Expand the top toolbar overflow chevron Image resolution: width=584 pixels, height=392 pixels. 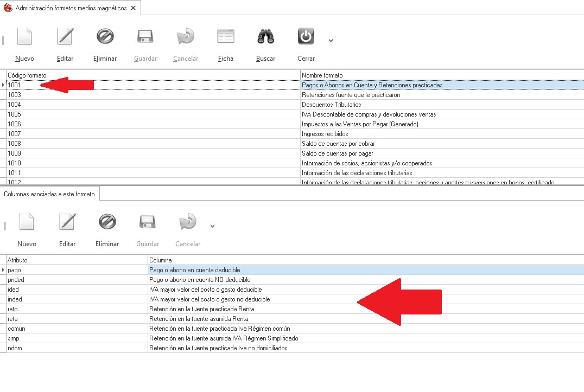[331, 41]
